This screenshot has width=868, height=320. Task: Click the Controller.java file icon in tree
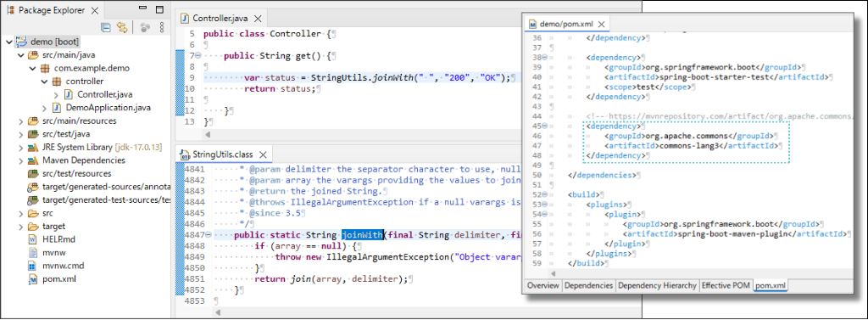68,95
